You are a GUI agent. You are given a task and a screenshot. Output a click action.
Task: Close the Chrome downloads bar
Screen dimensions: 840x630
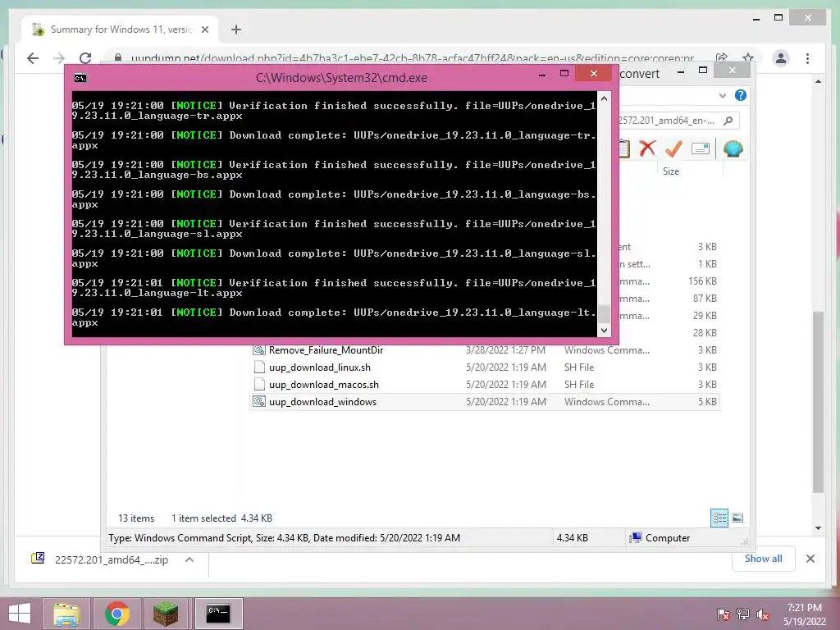click(810, 559)
